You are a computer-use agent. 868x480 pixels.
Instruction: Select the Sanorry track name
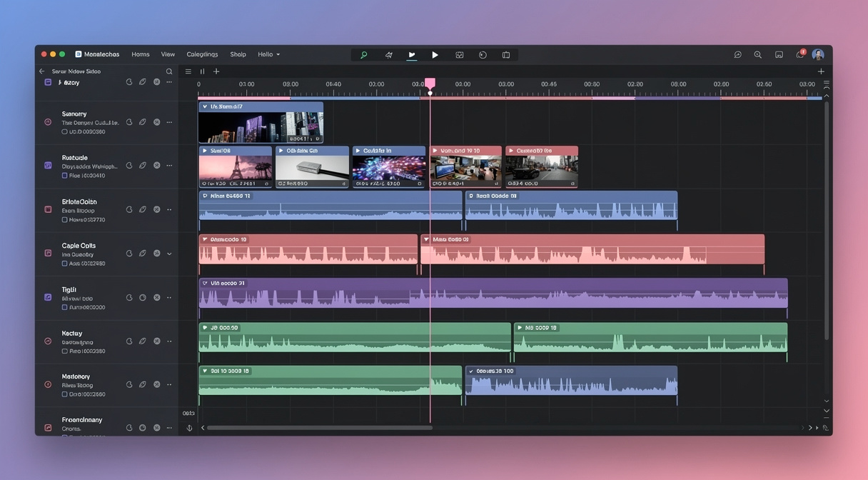tap(74, 114)
